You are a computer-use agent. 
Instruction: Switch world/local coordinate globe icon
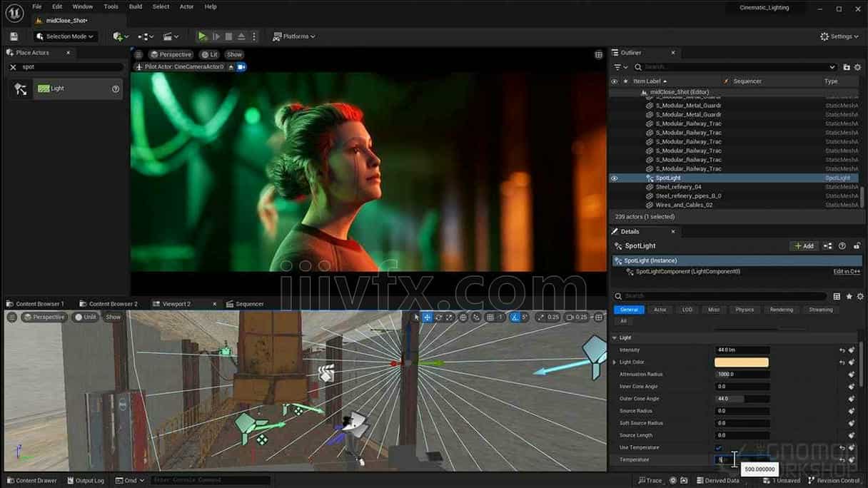pos(463,317)
